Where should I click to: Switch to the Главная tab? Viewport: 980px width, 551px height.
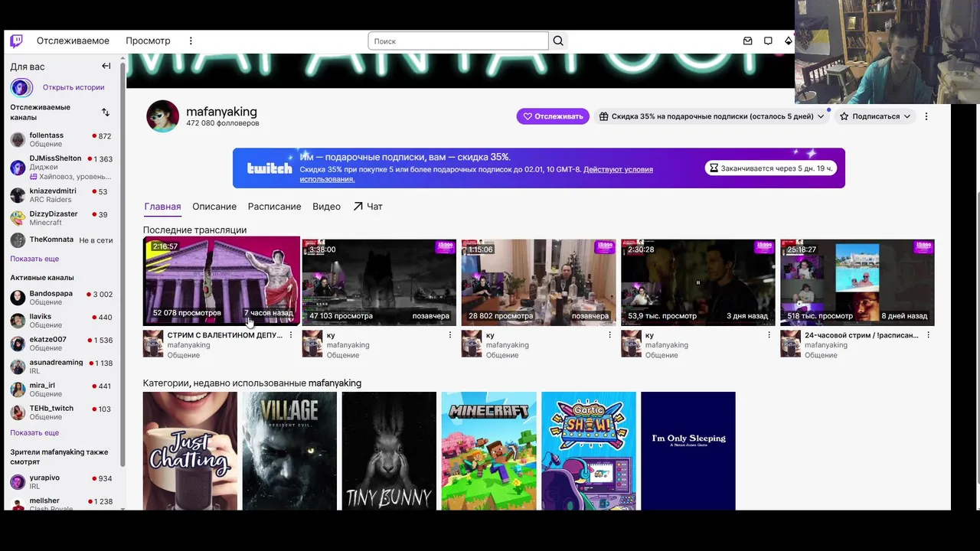pos(162,207)
